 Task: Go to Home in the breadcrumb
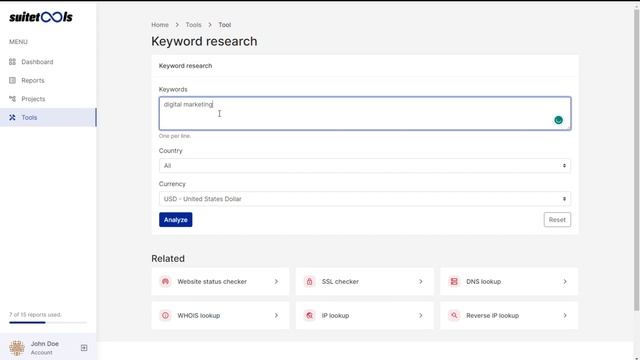tap(160, 25)
